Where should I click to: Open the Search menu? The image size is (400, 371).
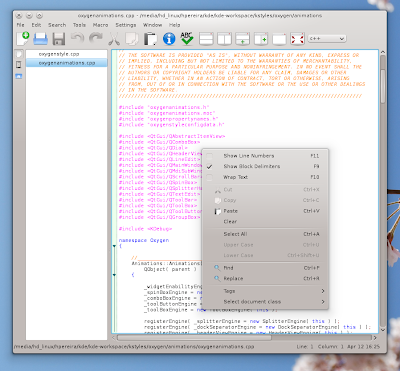click(x=57, y=25)
